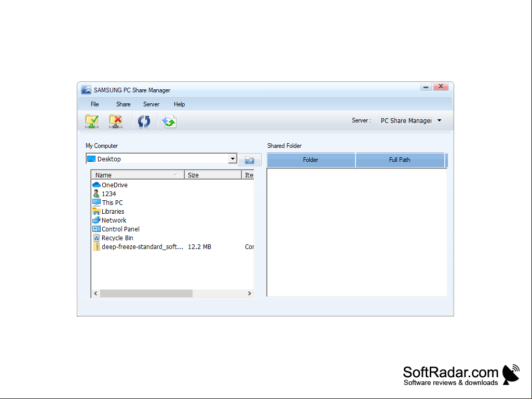Select the deep-freeze zip archive icon

[x=97, y=246]
